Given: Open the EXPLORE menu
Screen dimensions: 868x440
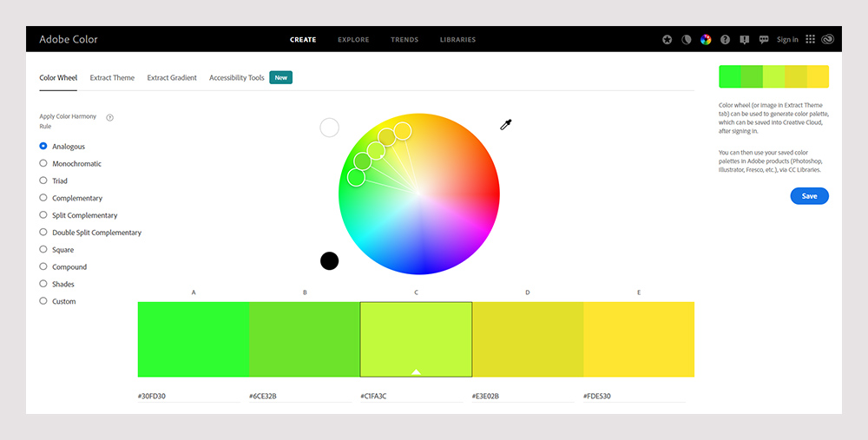Looking at the screenshot, I should point(354,40).
